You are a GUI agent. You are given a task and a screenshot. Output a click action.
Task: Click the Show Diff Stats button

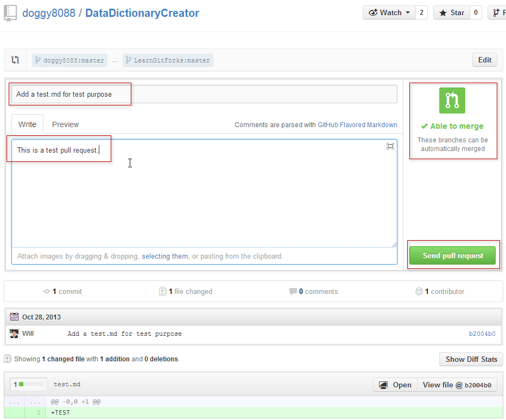[471, 359]
